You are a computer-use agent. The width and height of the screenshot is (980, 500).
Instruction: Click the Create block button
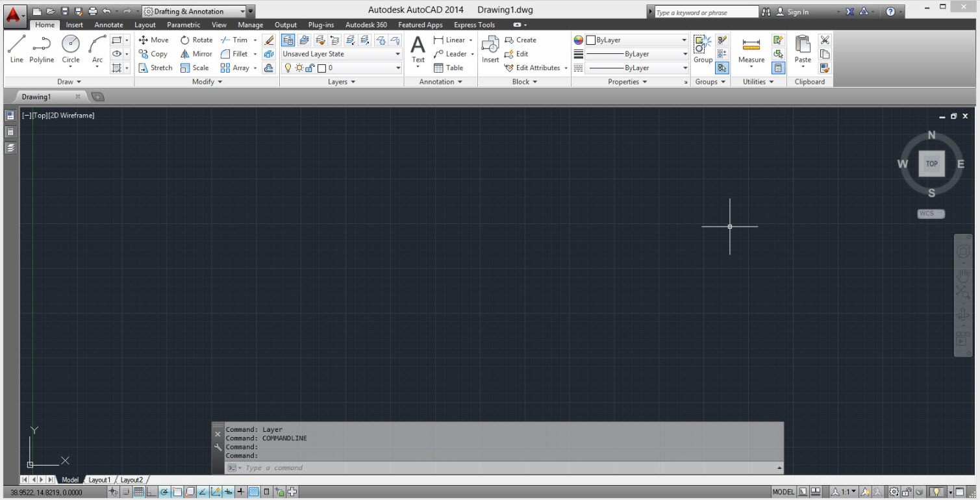[x=520, y=40]
